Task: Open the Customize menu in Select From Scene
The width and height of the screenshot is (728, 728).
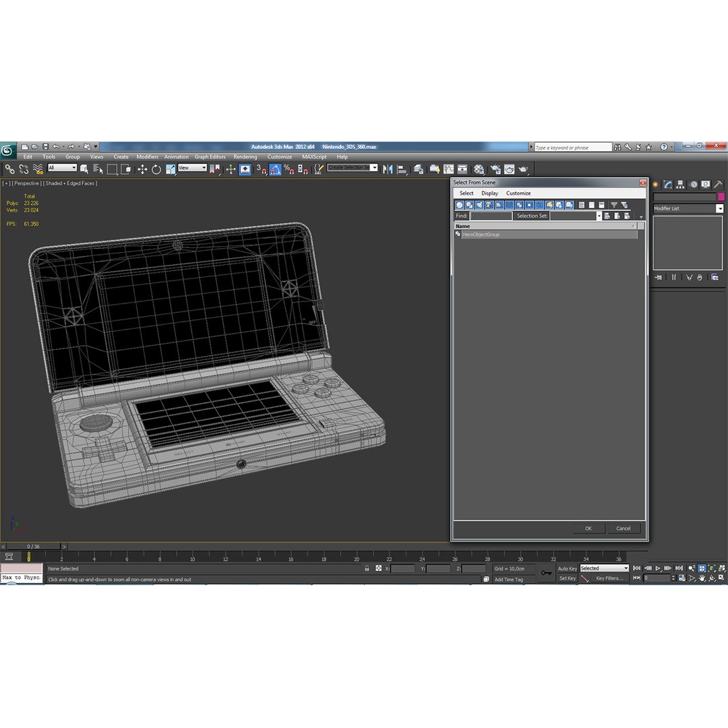Action: coord(518,193)
